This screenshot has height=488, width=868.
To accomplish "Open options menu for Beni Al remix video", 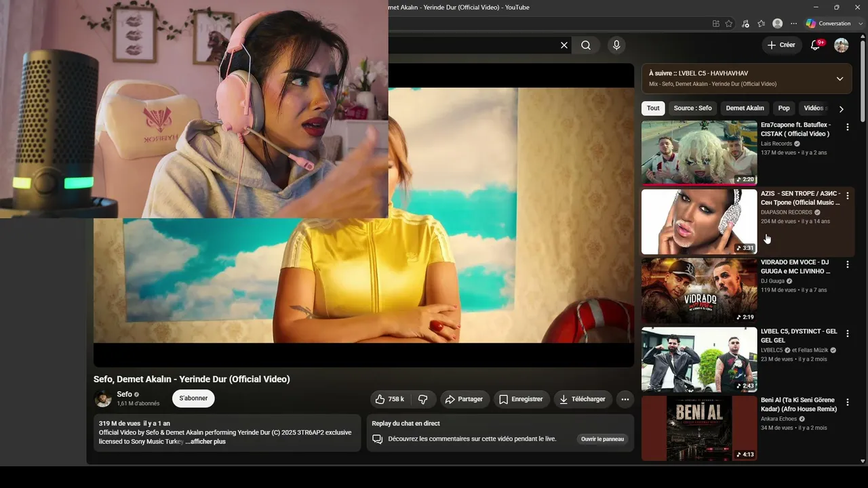I will point(847,402).
